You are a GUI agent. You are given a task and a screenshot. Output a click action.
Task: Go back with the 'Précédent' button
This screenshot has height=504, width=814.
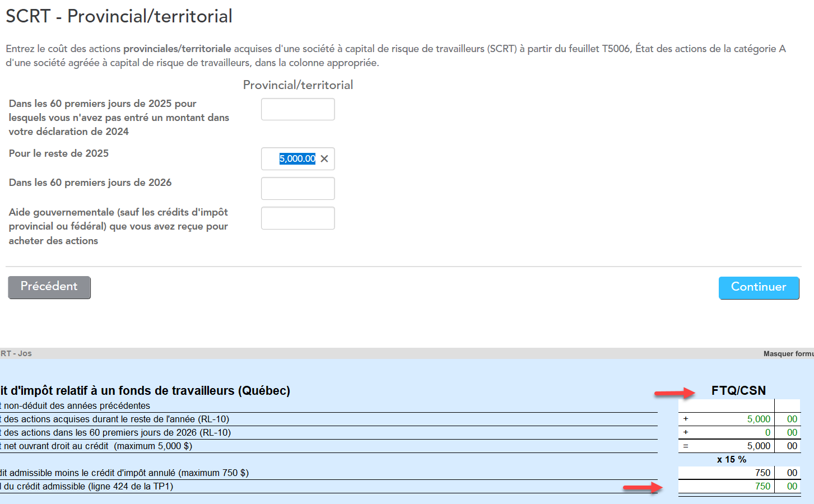click(49, 287)
